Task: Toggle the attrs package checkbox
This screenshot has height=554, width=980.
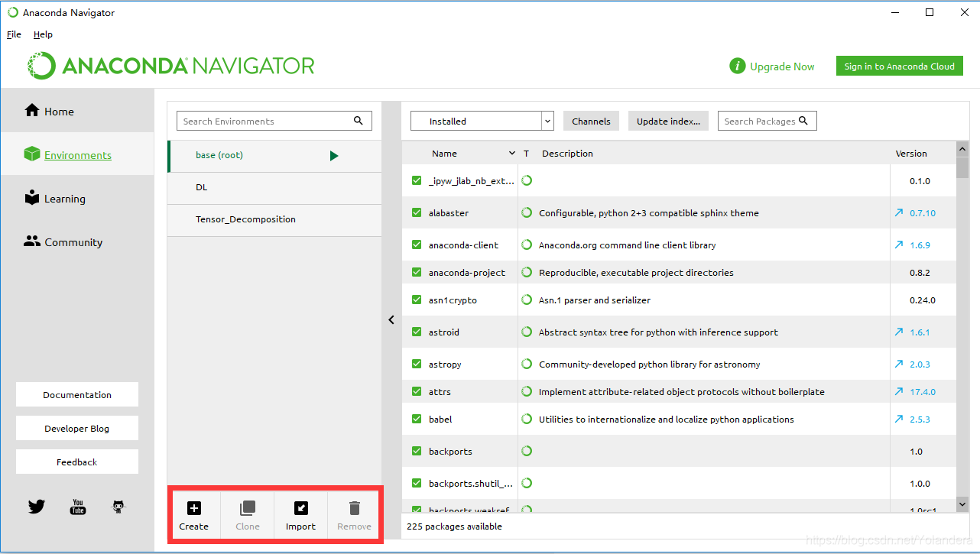Action: [x=417, y=392]
